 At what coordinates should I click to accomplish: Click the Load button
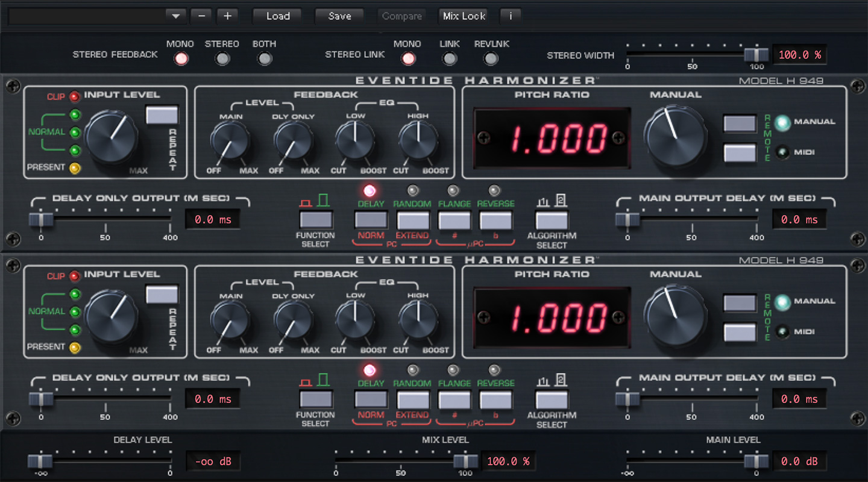tap(278, 16)
